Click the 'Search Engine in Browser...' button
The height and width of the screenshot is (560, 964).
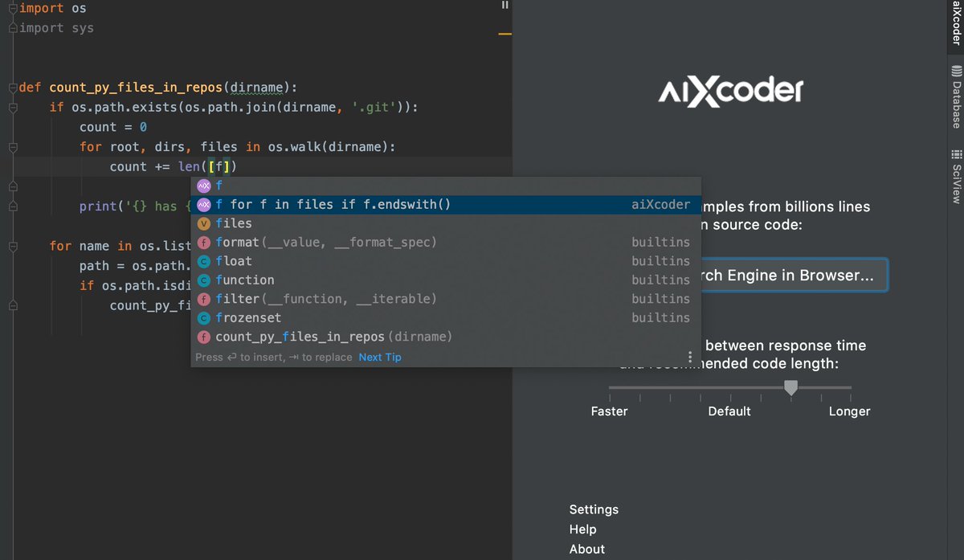click(794, 276)
